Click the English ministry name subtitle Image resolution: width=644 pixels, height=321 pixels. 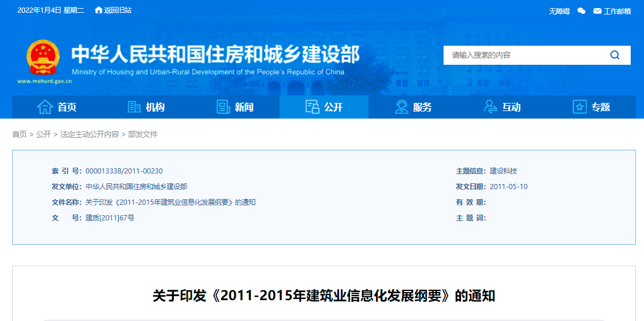pos(208,72)
